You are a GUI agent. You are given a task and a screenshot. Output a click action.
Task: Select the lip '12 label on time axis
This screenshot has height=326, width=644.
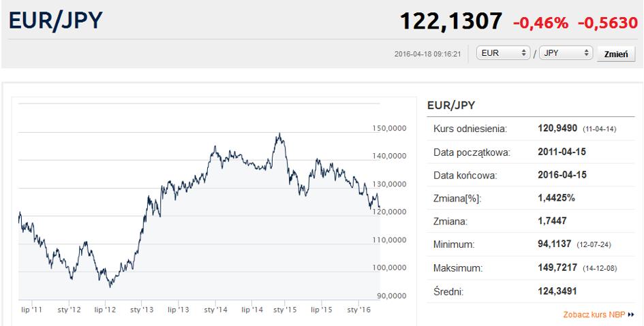point(105,310)
